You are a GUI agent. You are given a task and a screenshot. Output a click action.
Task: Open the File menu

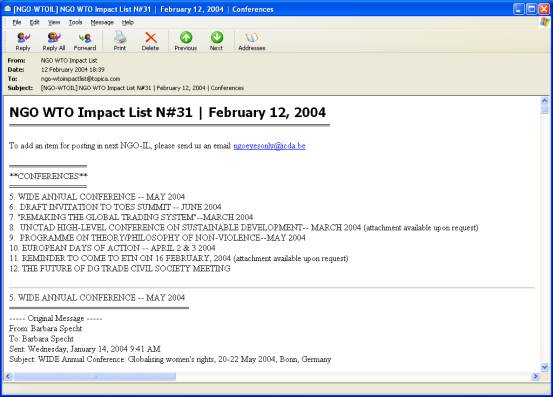click(x=17, y=22)
